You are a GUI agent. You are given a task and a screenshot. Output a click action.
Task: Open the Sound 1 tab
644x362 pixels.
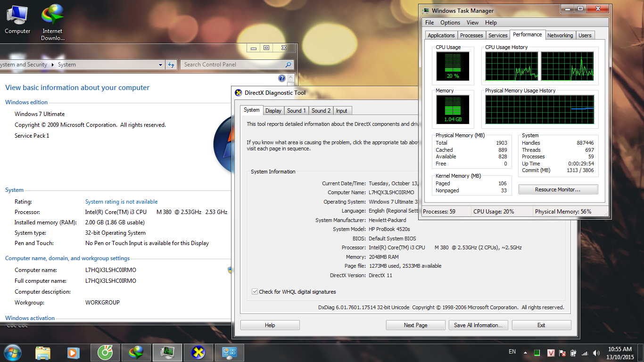[x=297, y=111]
